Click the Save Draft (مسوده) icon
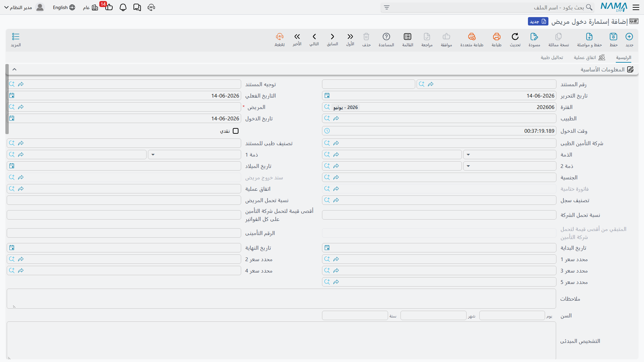The height and width of the screenshot is (362, 644). (534, 40)
